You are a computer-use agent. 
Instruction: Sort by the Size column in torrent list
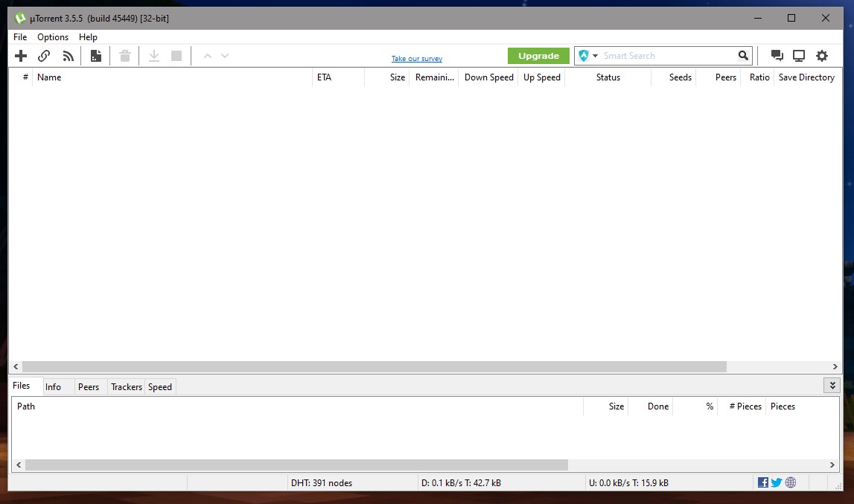pos(386,77)
